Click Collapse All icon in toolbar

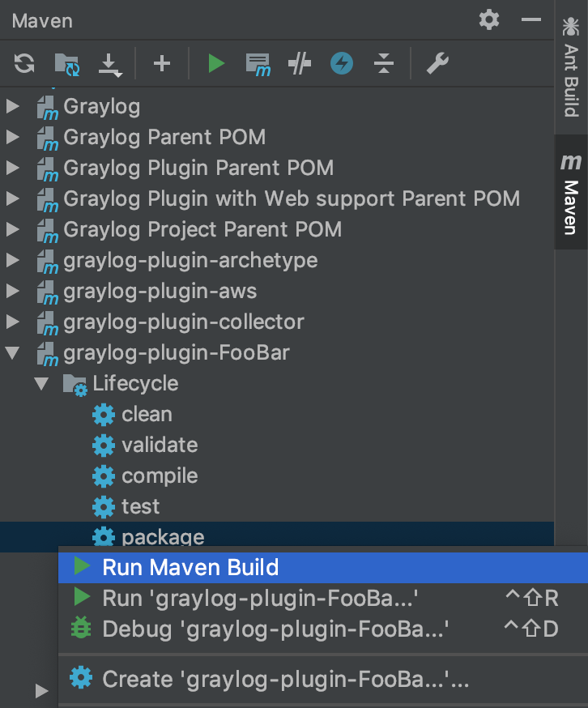point(384,63)
